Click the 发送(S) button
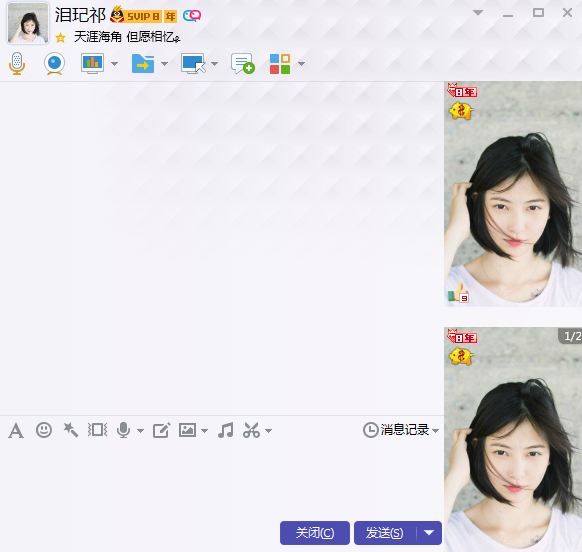The image size is (582, 552). pyautogui.click(x=385, y=533)
